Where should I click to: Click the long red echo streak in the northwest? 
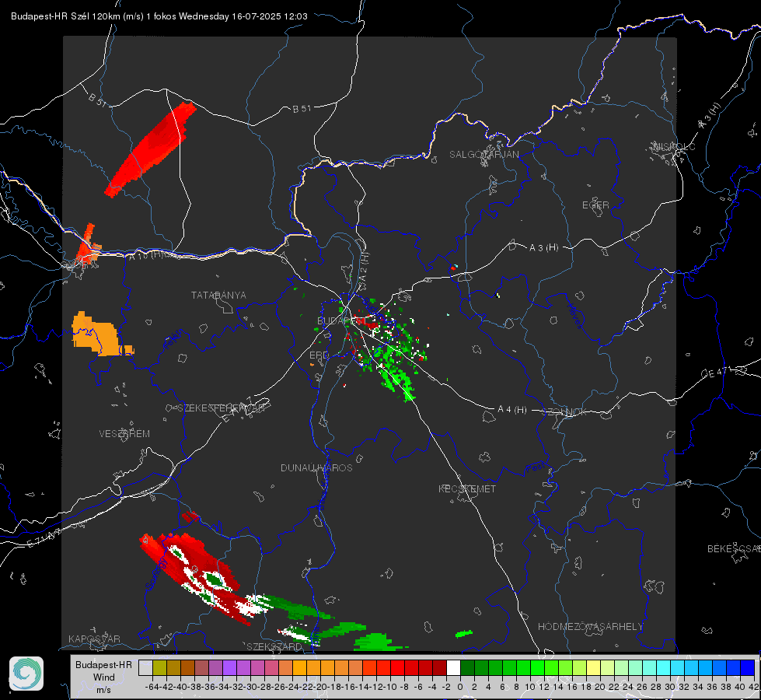tap(151, 149)
